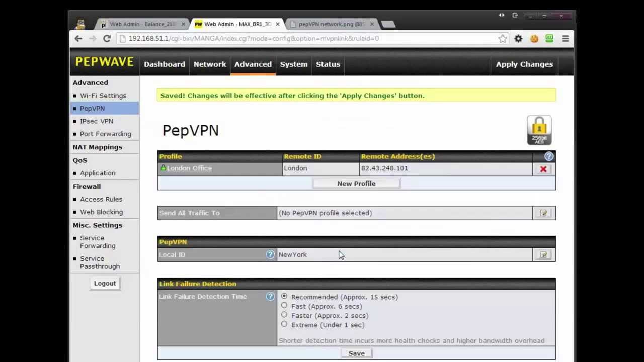The width and height of the screenshot is (644, 362).
Task: Click the gear extension icon in toolbar
Action: (518, 39)
